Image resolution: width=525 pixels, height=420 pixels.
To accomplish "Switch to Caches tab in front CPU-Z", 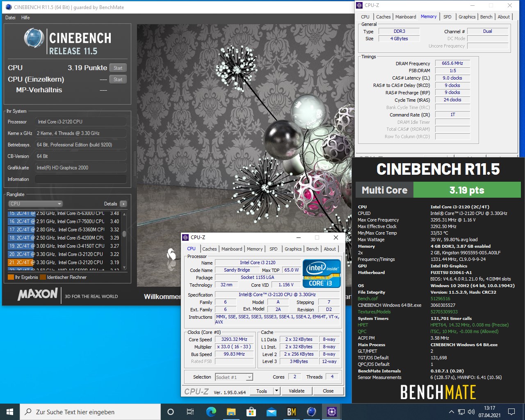I will 209,249.
